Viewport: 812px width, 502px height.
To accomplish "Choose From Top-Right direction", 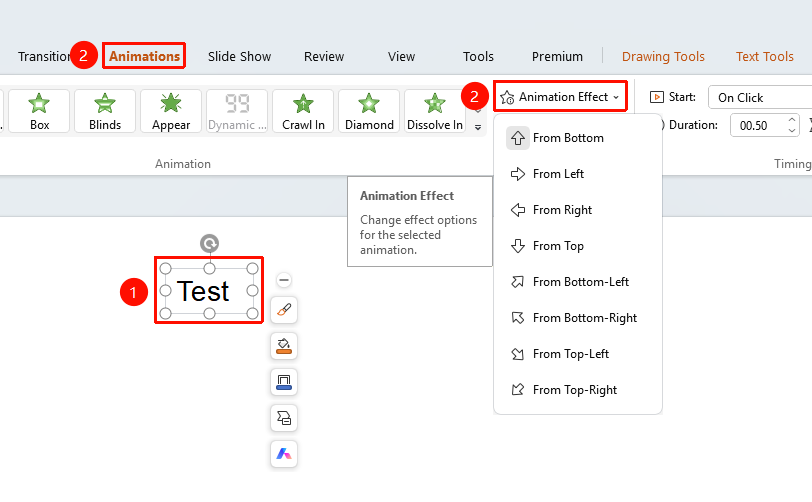I will (x=578, y=390).
